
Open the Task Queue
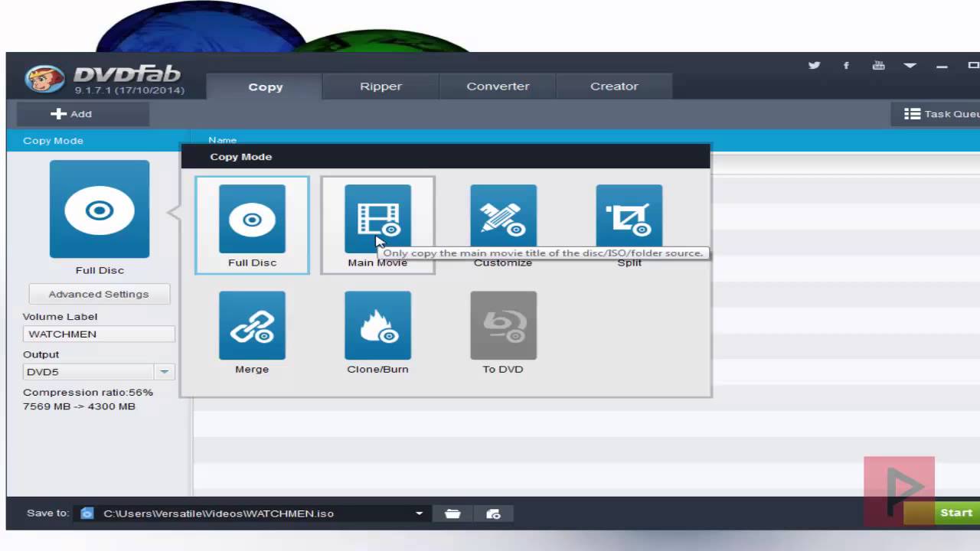click(936, 114)
